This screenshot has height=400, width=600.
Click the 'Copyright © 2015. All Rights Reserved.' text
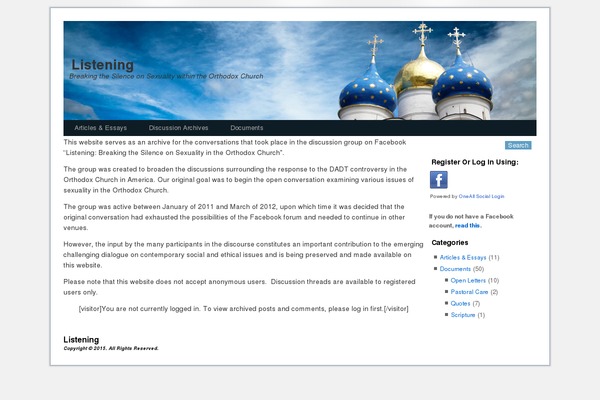point(111,348)
